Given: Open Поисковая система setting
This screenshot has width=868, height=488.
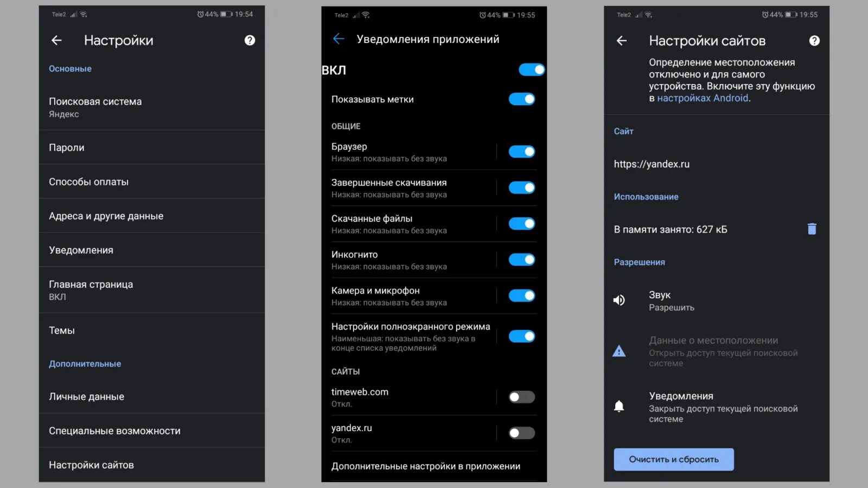Looking at the screenshot, I should click(152, 107).
